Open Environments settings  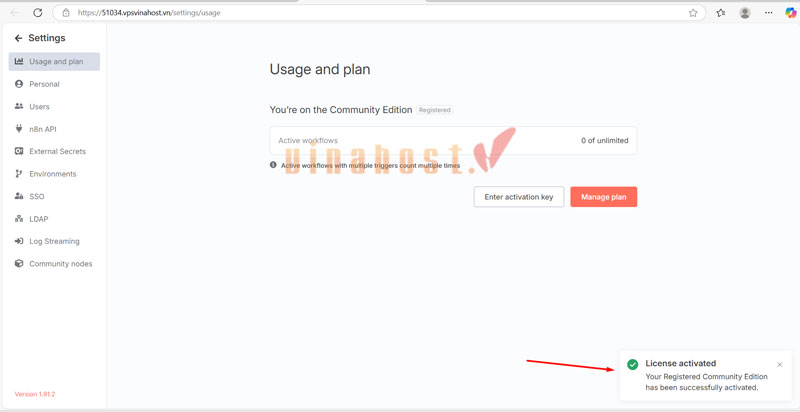tap(54, 174)
